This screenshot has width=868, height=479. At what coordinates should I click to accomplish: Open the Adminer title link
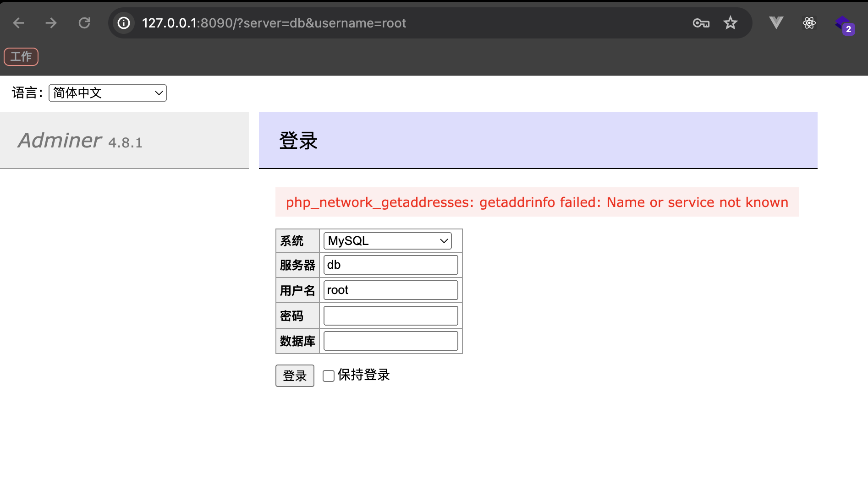[x=60, y=140]
